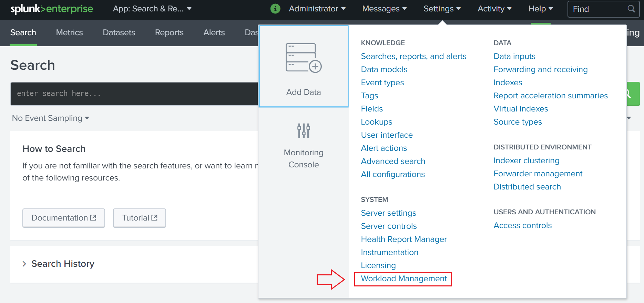The height and width of the screenshot is (303, 644).
Task: Click the enter search here field
Action: [134, 94]
